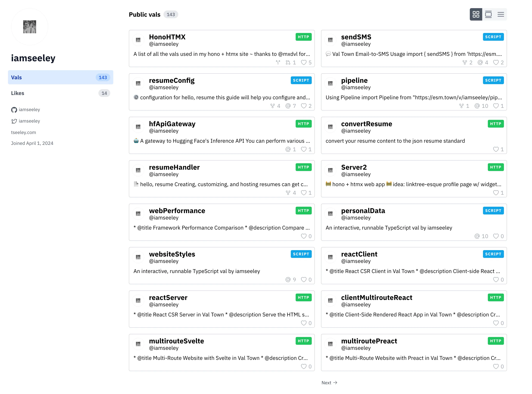532x394 pixels.
Task: Open the Likes tab
Action: tap(61, 93)
